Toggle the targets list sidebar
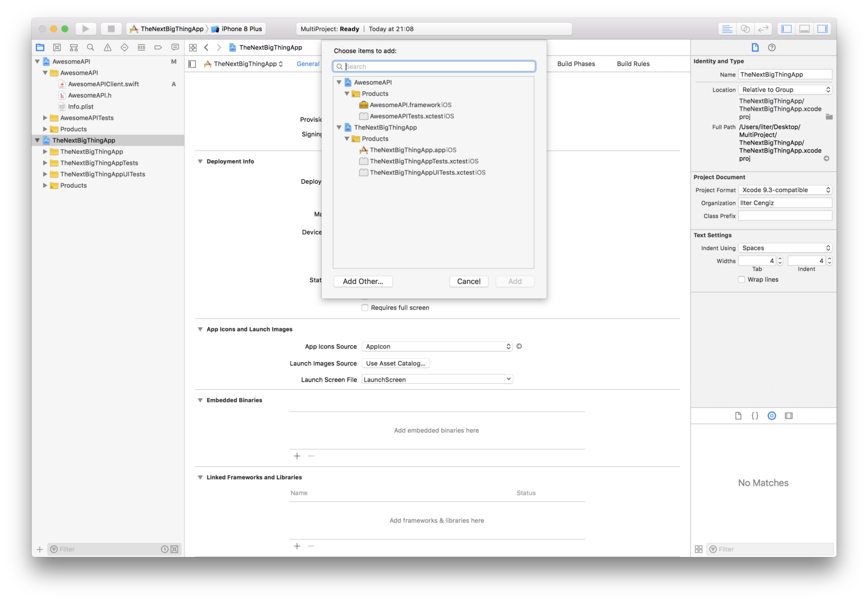The image size is (868, 602). point(192,64)
